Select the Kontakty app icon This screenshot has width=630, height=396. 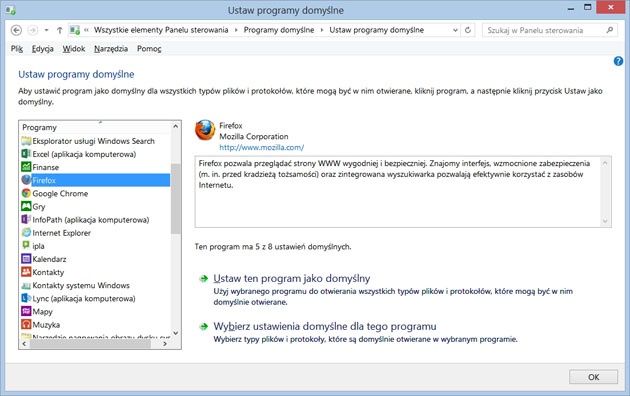26,272
